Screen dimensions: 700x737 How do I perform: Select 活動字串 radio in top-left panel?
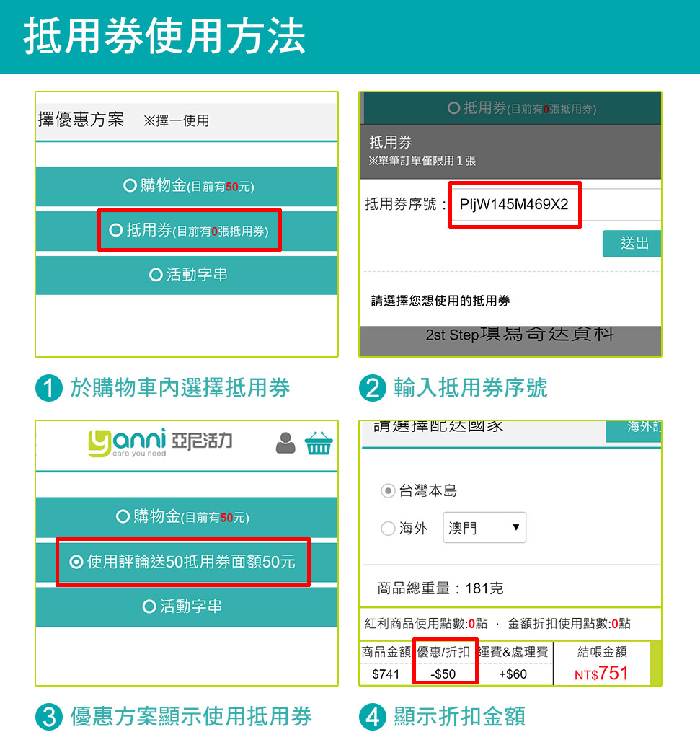156,275
